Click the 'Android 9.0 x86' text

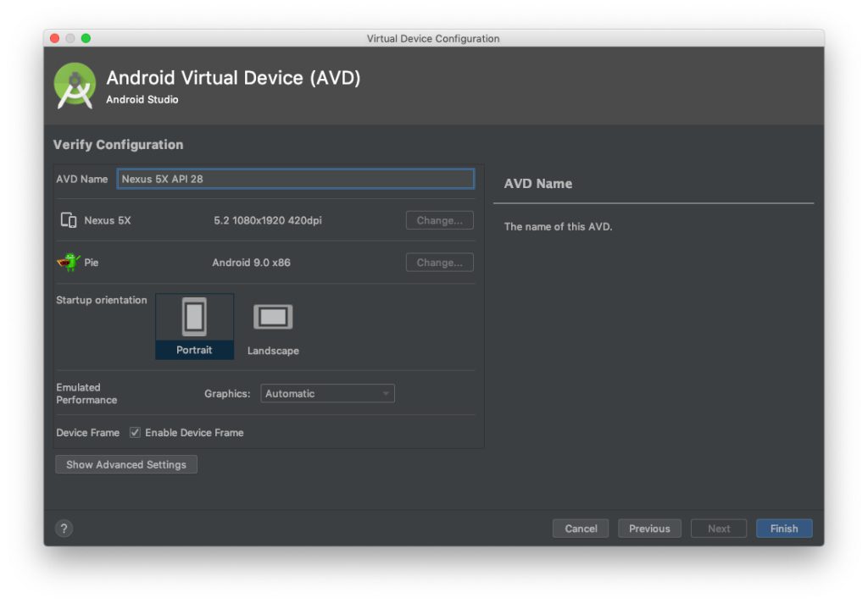pyautogui.click(x=251, y=262)
